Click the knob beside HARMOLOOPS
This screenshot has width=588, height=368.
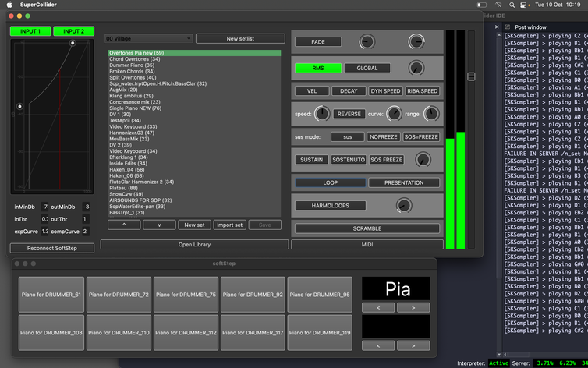pos(403,206)
